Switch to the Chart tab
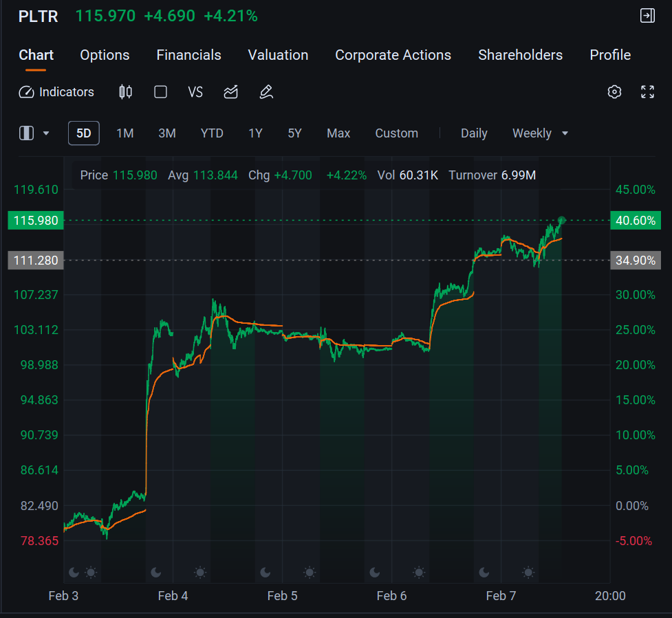This screenshot has width=672, height=618. point(36,55)
